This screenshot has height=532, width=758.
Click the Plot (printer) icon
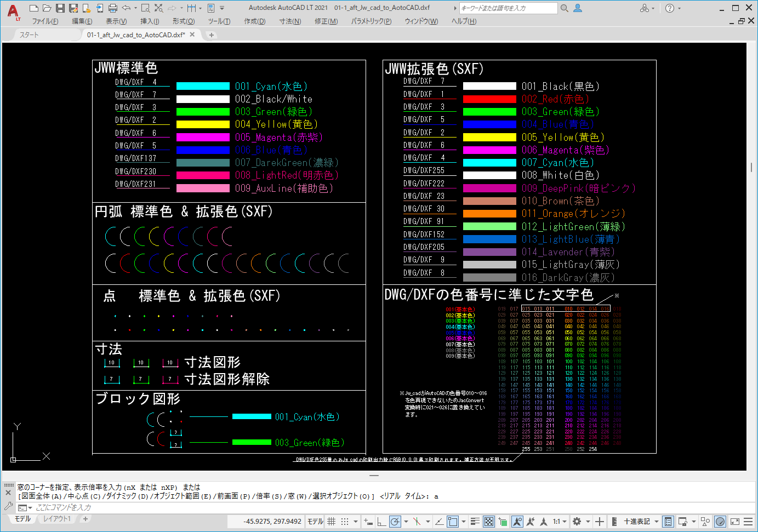(x=113, y=8)
